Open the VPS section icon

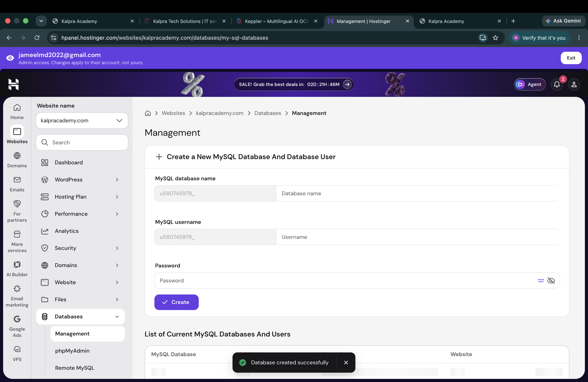[x=17, y=349]
